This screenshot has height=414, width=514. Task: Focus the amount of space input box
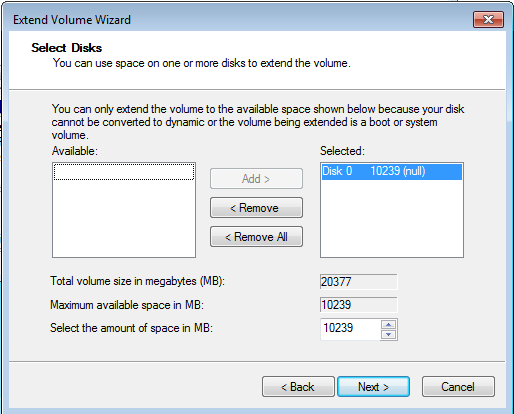[350, 329]
